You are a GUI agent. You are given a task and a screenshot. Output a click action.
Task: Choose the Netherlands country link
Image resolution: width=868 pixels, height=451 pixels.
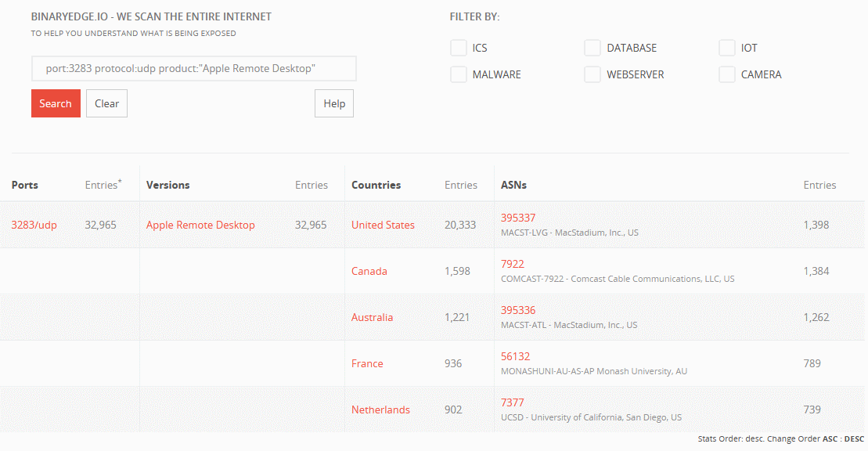(x=380, y=410)
